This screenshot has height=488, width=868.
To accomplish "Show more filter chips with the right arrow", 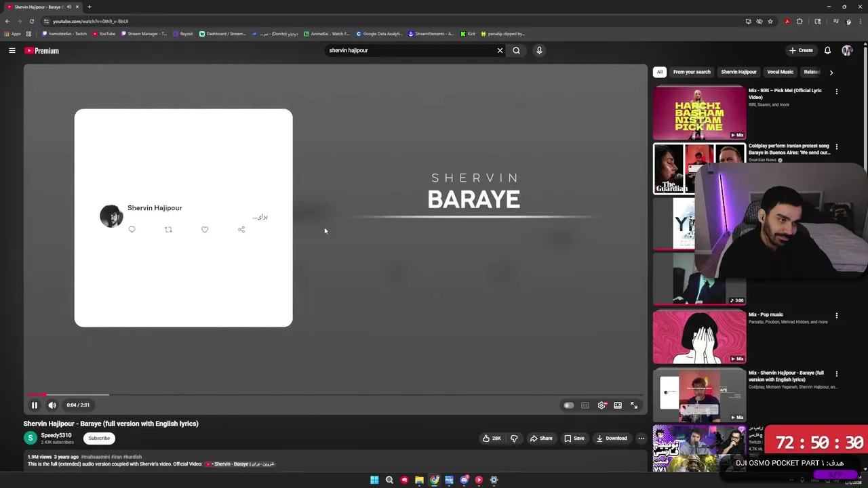I will tap(831, 72).
